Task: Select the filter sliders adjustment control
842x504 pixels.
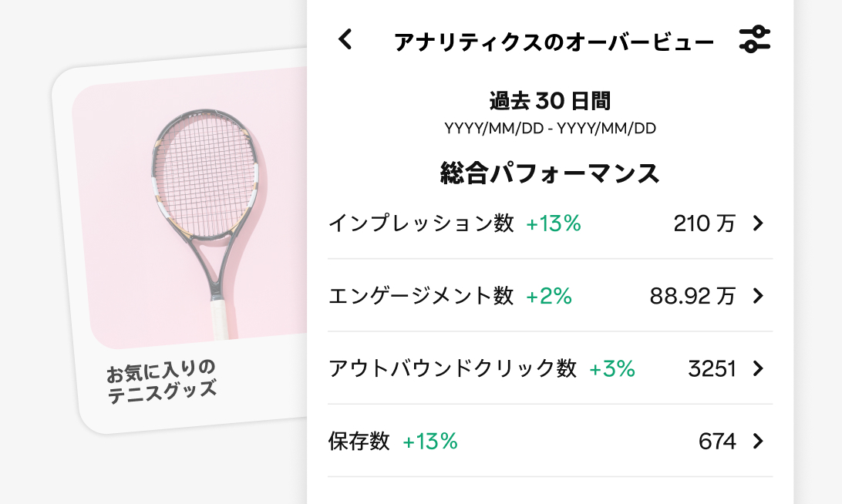Action: pyautogui.click(x=754, y=39)
